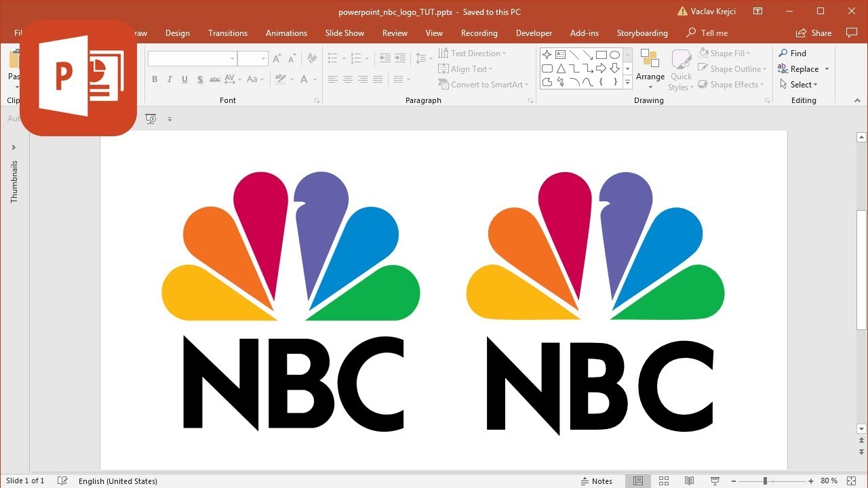Toggle Bold formatting
868x488 pixels.
pyautogui.click(x=155, y=79)
